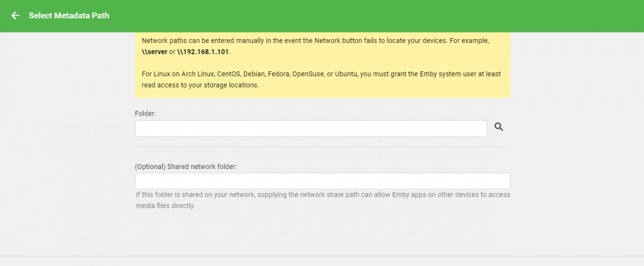Viewport: 644px width, 266px height.
Task: Click the word "Ubuntu" in the yellow note
Action: pos(347,74)
